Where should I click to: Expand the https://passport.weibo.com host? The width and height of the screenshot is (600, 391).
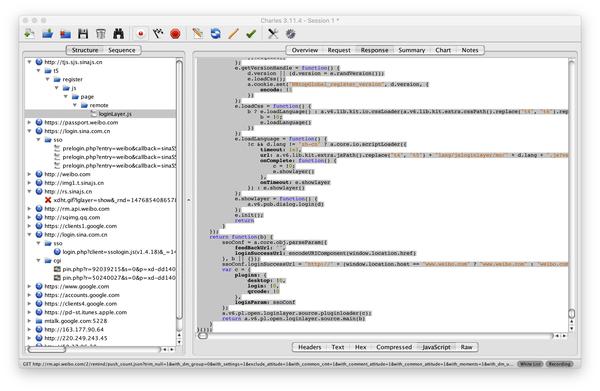29,122
